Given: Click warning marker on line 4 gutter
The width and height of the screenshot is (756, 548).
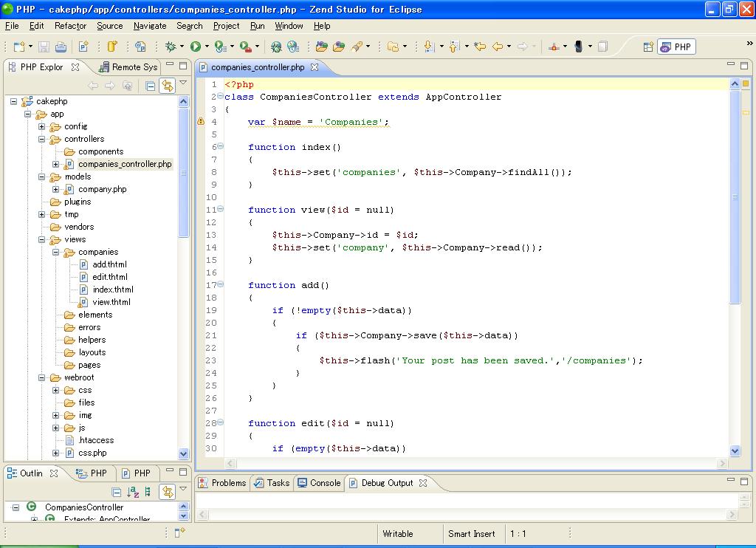Looking at the screenshot, I should point(201,121).
